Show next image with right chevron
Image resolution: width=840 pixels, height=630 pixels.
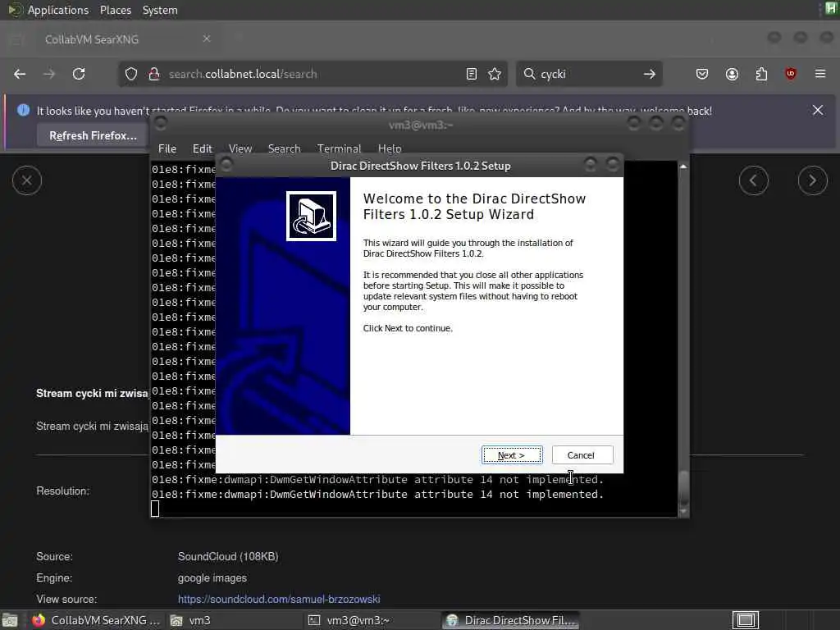[x=813, y=180]
